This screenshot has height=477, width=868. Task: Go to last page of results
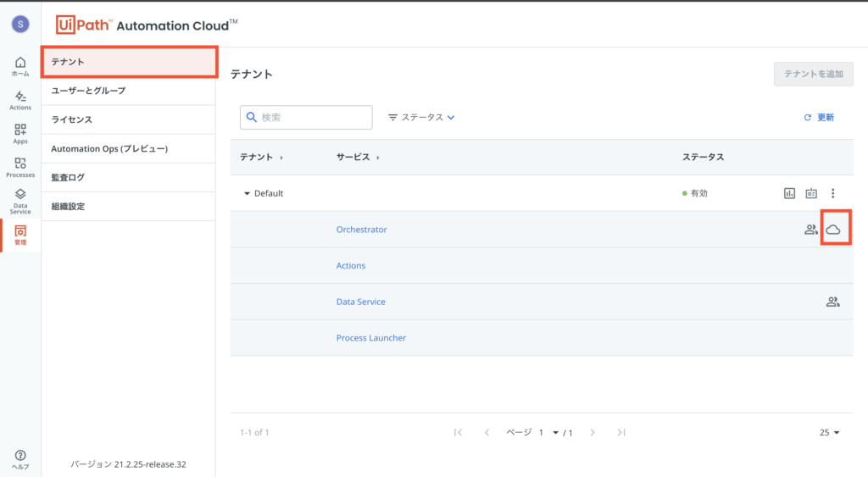621,432
